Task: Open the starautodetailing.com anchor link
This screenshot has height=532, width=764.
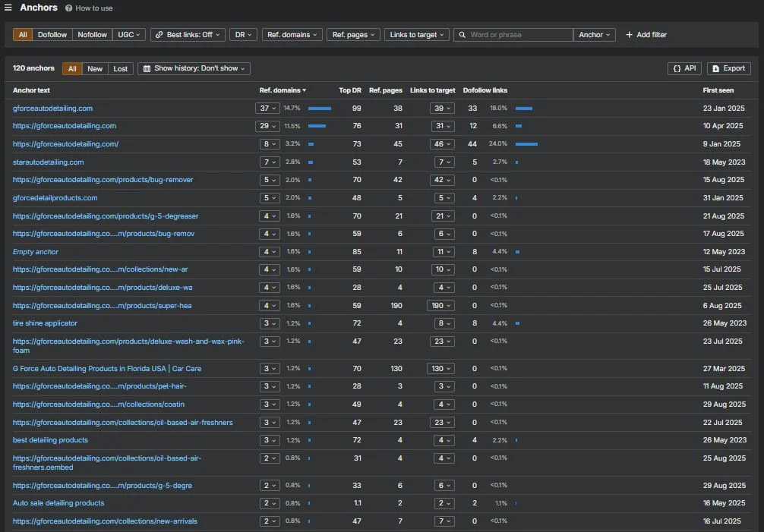Action: pos(49,162)
